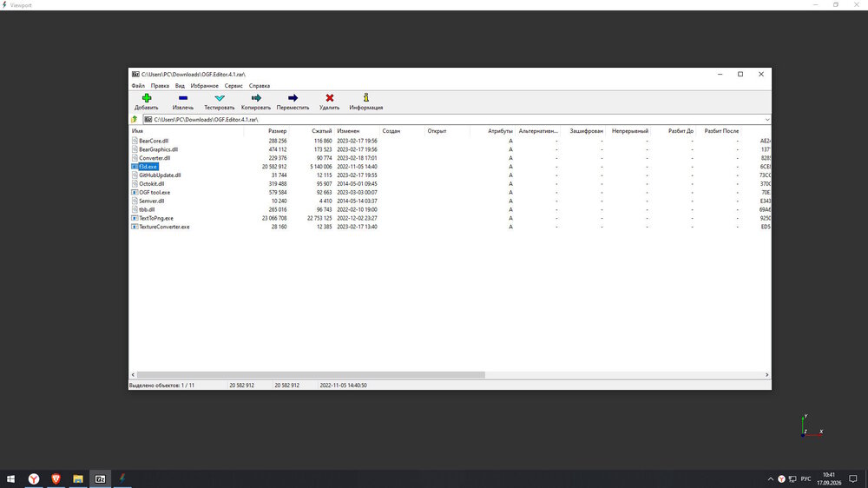868x488 pixels.
Task: Sort by the Имя column header
Action: [186, 131]
